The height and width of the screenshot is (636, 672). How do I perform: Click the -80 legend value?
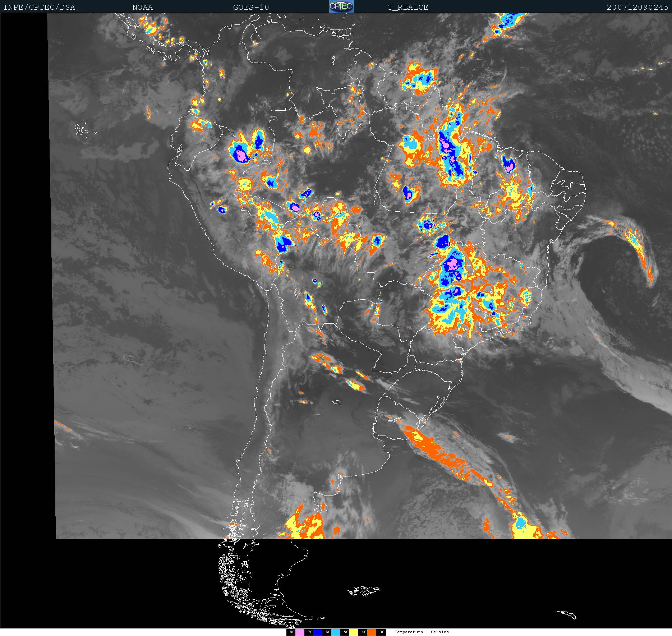click(x=291, y=632)
